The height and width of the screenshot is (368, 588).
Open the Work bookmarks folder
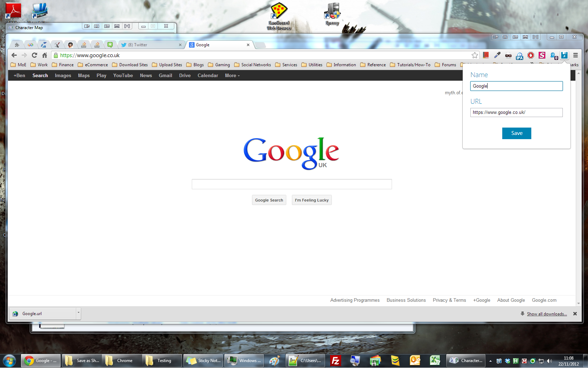point(39,65)
